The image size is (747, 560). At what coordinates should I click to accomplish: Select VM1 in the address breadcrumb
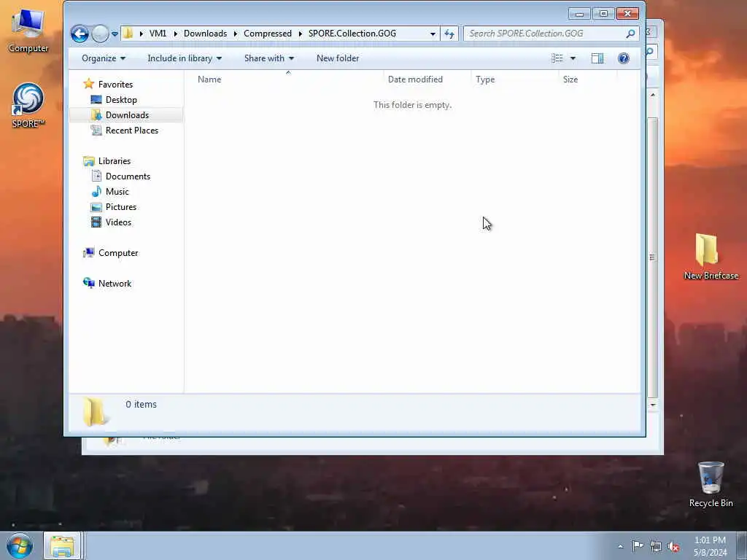coord(158,34)
